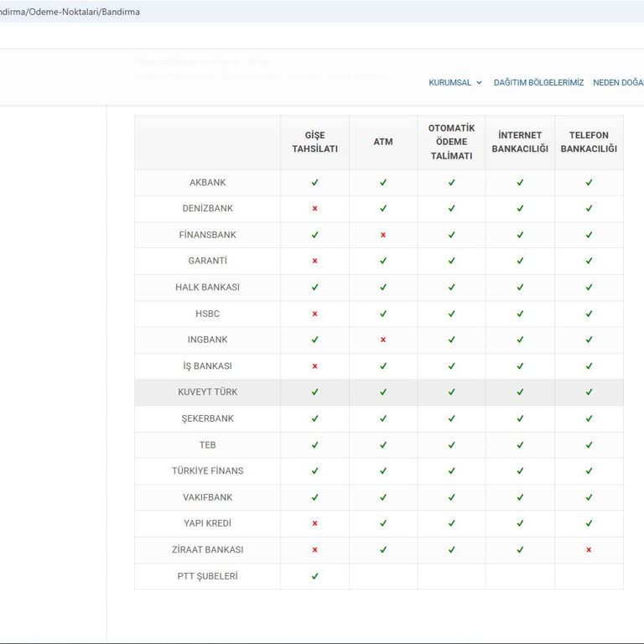The height and width of the screenshot is (644, 644).
Task: Click Ziraat Bankası Telefon Bankacılığı red cross
Action: click(589, 550)
